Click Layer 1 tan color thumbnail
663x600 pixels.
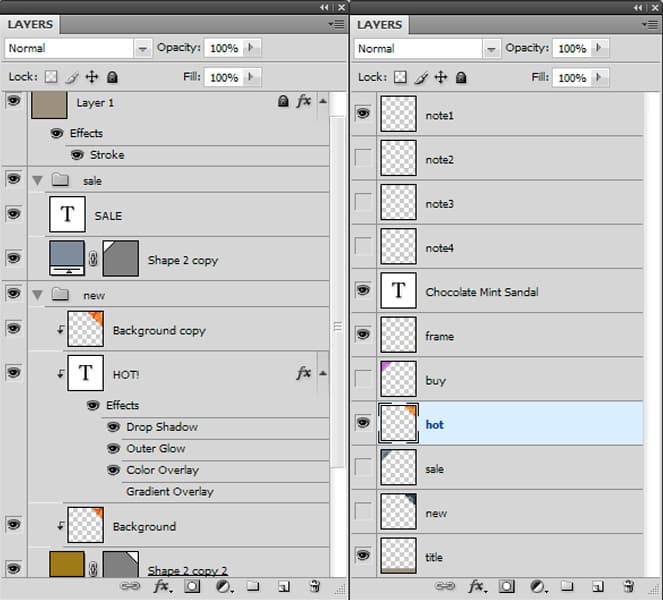coord(49,104)
